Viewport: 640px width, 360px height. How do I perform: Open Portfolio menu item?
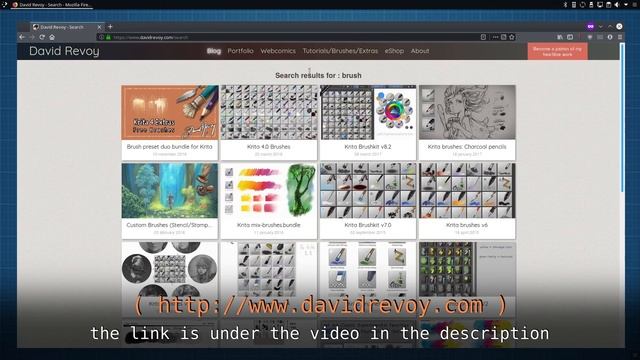click(240, 51)
